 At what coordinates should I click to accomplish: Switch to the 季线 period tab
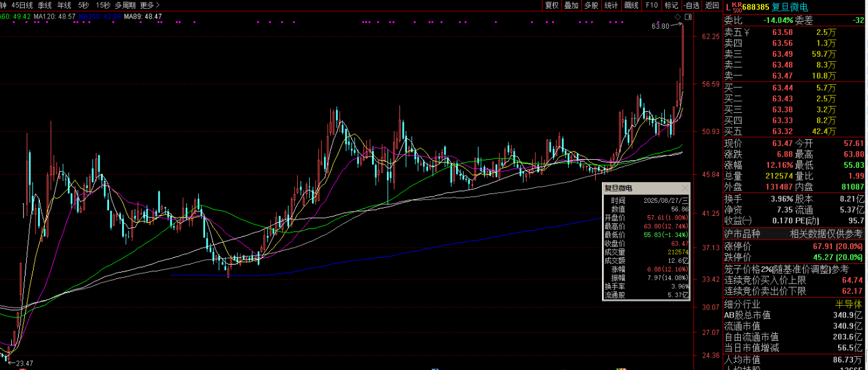click(44, 5)
